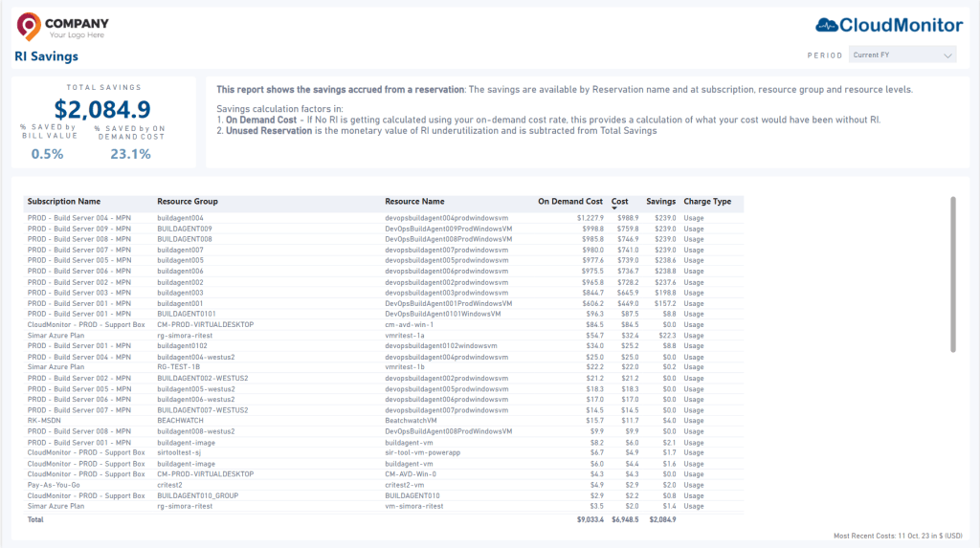The width and height of the screenshot is (980, 548).
Task: Click the table vertical scrollbar thumb
Action: [x=952, y=274]
